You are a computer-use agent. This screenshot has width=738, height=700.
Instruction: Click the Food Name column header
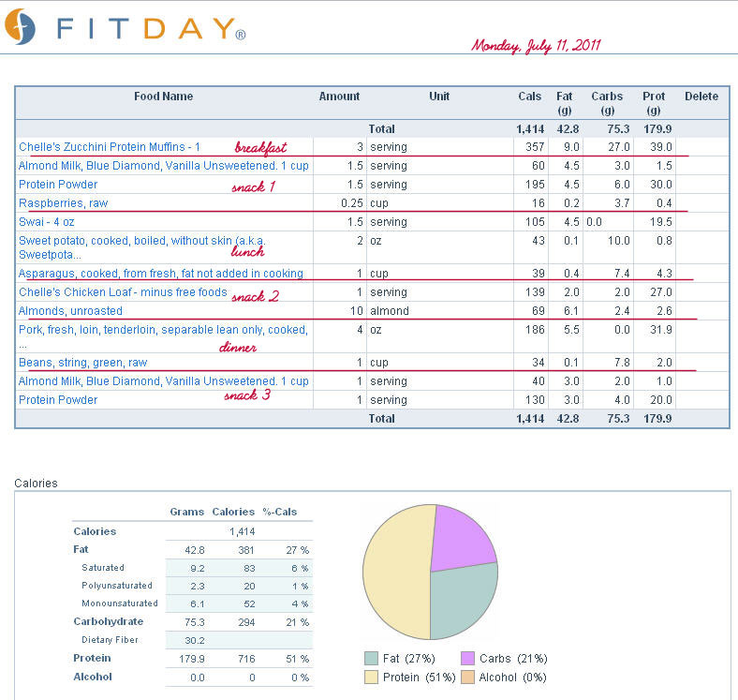163,97
